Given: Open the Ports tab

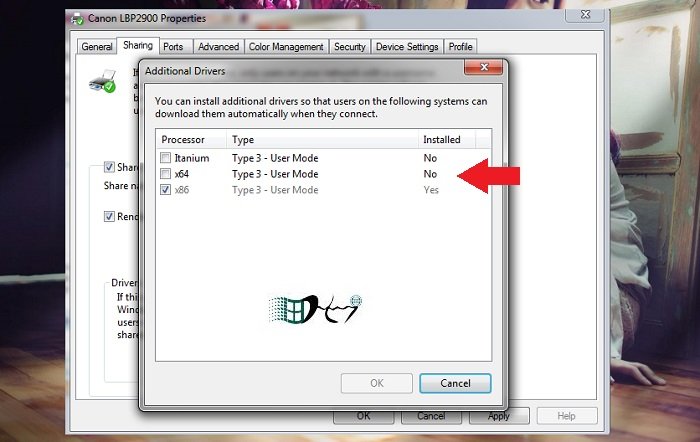Looking at the screenshot, I should pos(173,47).
